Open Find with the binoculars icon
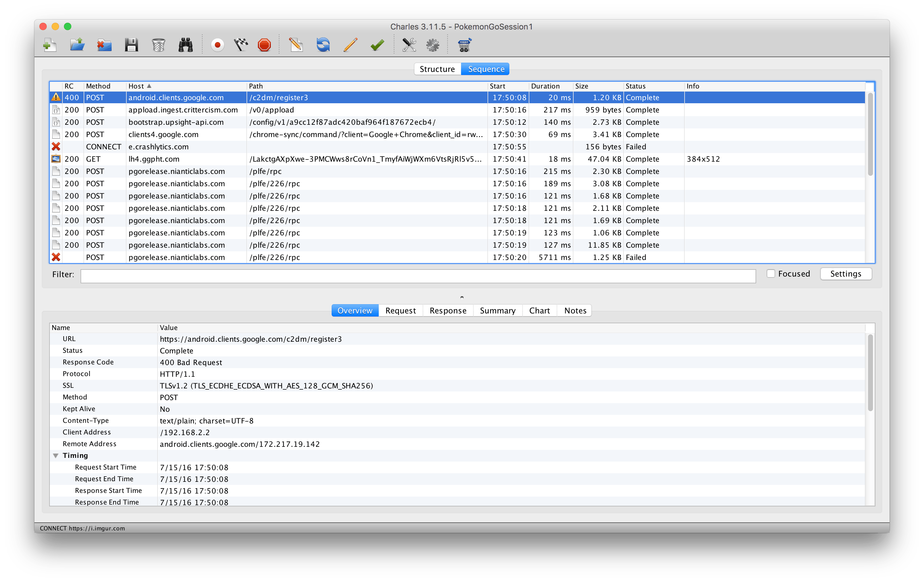The width and height of the screenshot is (924, 582). tap(186, 45)
